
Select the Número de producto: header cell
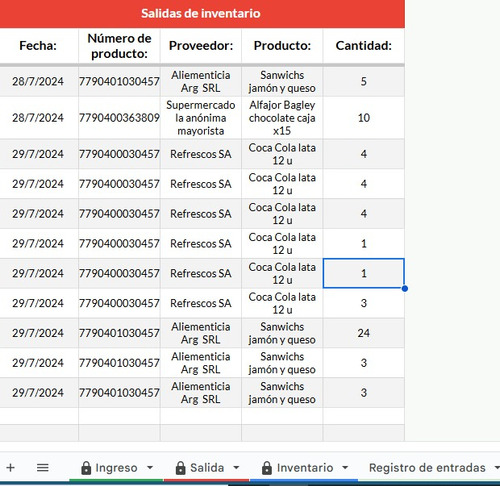[x=119, y=46]
